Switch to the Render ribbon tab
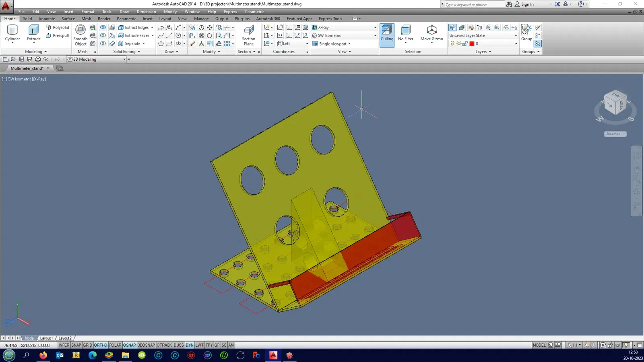Screen dimensions: 644x362 coord(104,19)
